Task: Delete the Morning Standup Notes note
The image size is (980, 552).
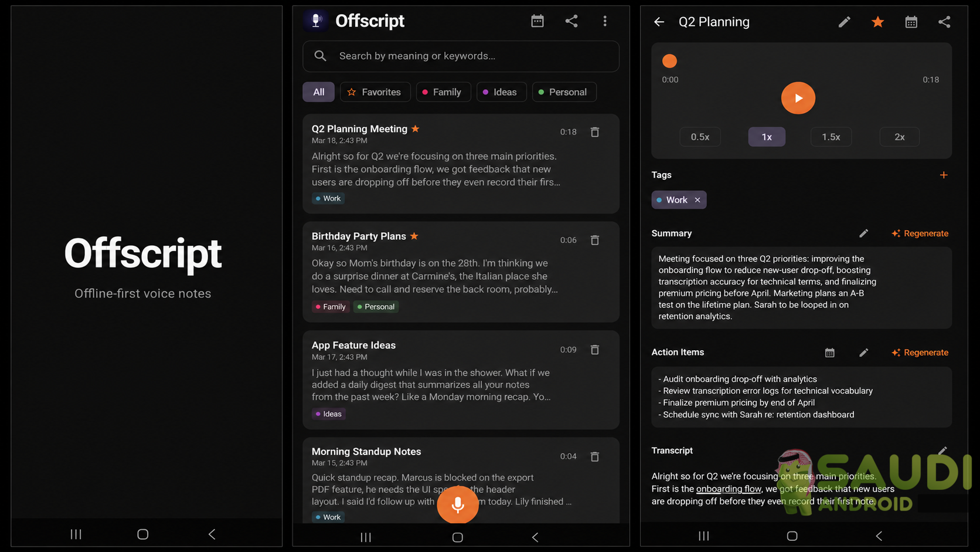Action: tap(595, 456)
